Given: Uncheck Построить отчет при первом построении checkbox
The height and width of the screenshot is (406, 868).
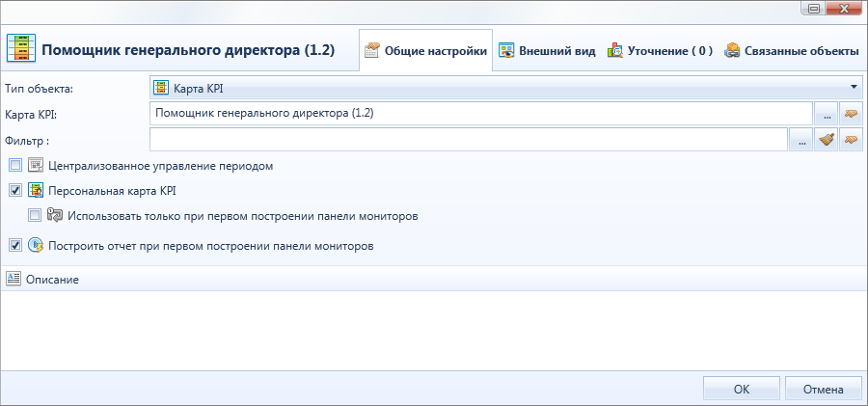Looking at the screenshot, I should pyautogui.click(x=15, y=245).
